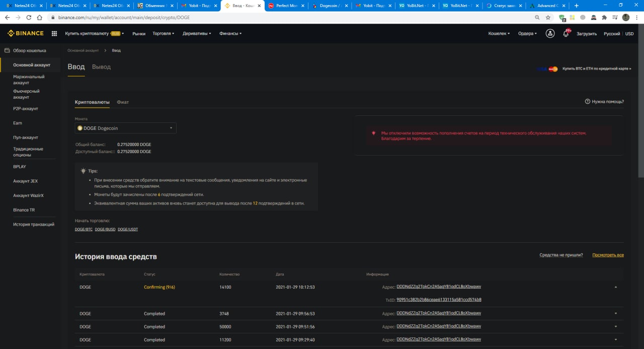
Task: Switch to the Вывод tab
Action: coord(101,66)
